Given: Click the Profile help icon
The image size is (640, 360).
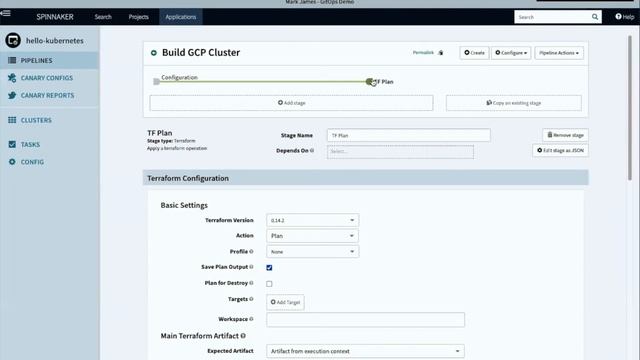Looking at the screenshot, I should coord(251,251).
